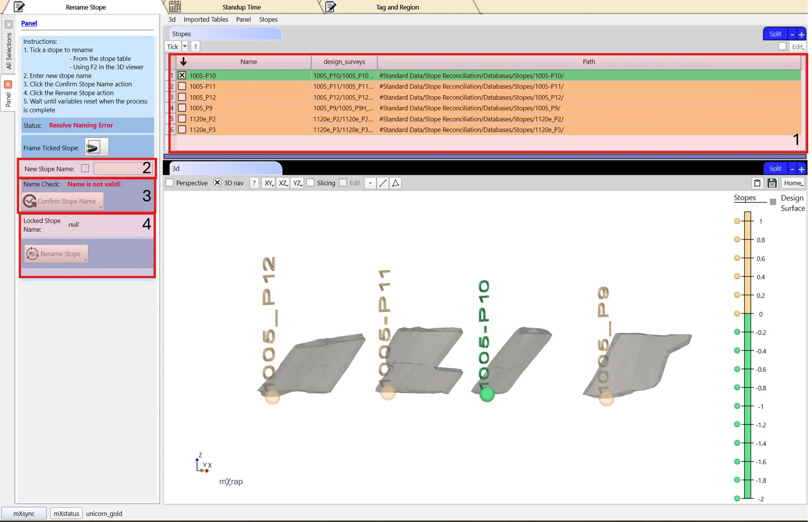Viewport: 812px width, 522px height.
Task: Click the mXsync button
Action: 24,513
